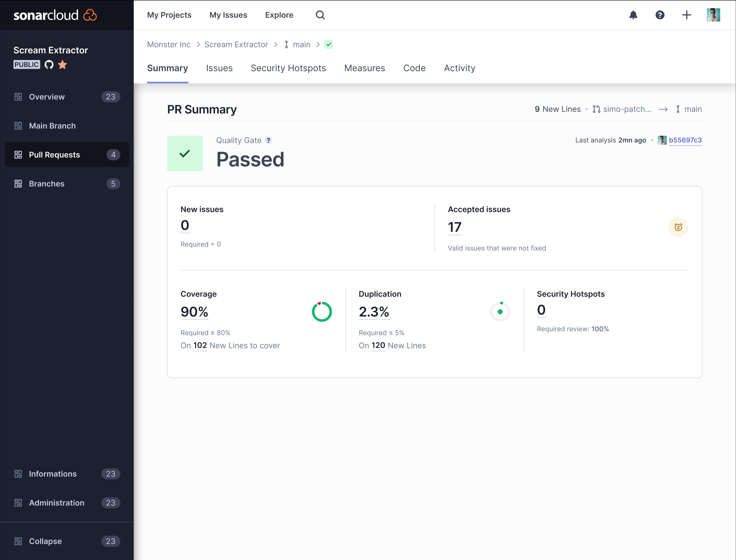This screenshot has width=736, height=560.
Task: Collapse the sidebar
Action: tap(67, 541)
